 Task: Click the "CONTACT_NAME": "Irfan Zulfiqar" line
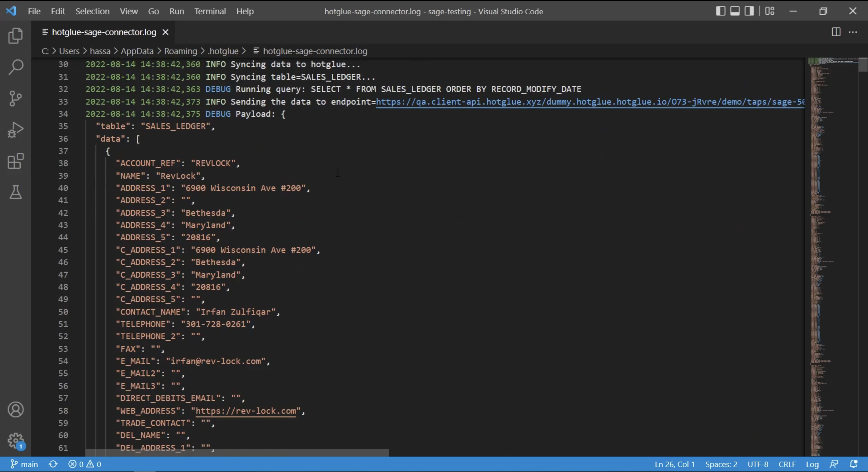click(x=198, y=312)
